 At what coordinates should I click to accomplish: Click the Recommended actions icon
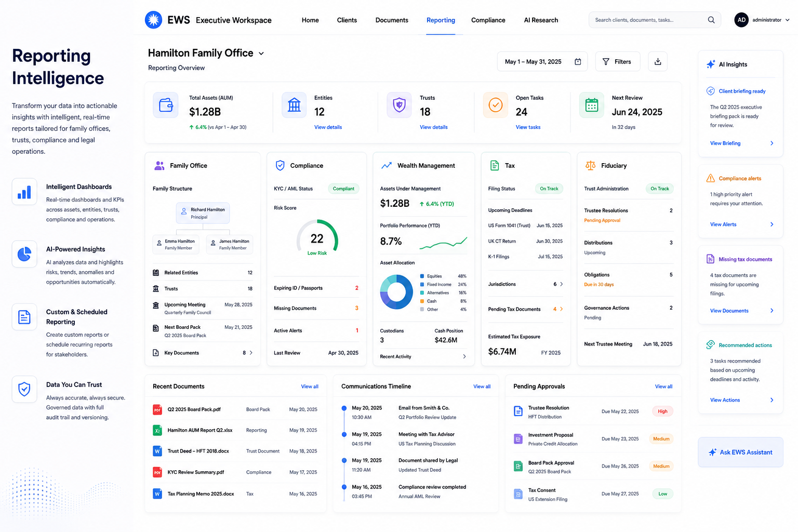tap(711, 345)
